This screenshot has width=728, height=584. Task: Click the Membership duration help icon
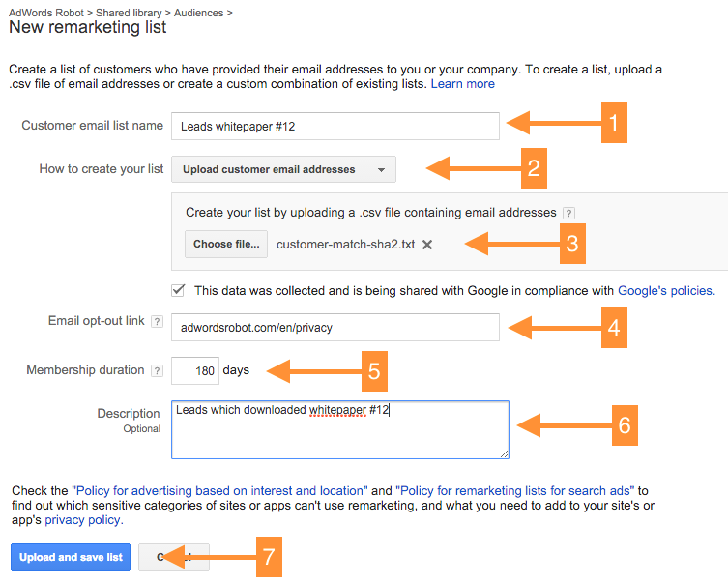point(157,370)
